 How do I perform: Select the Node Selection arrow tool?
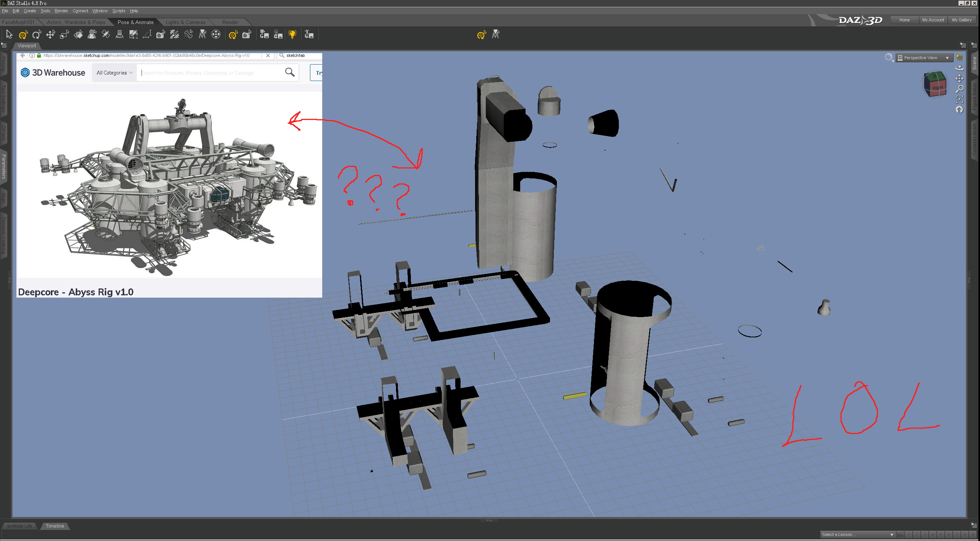(9, 35)
